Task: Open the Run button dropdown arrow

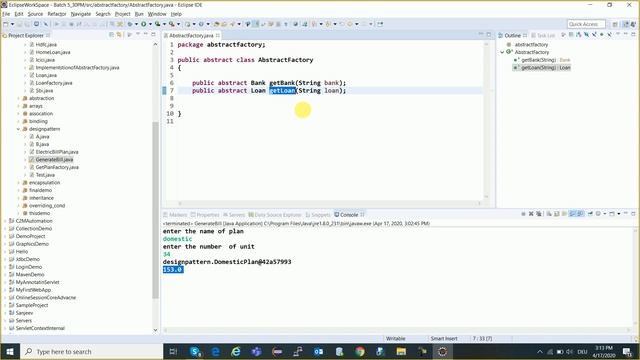Action: [150, 24]
